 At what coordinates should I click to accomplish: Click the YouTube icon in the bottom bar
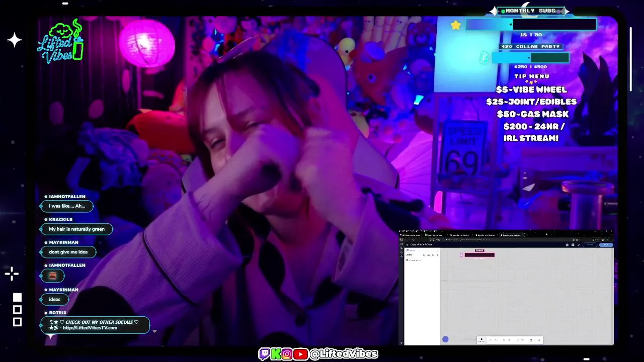[300, 354]
